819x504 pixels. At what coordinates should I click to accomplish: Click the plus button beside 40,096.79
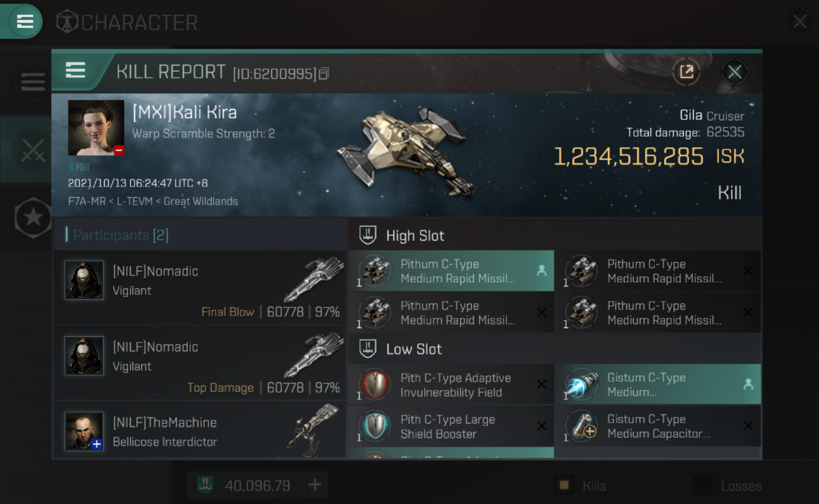[x=314, y=485]
